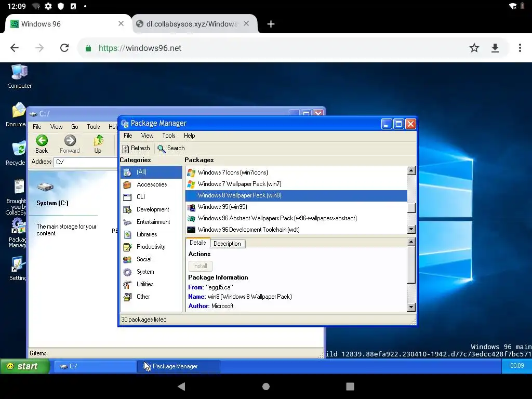The image size is (532, 399).
Task: Select Windows 95 (win95) package
Action: point(296,207)
